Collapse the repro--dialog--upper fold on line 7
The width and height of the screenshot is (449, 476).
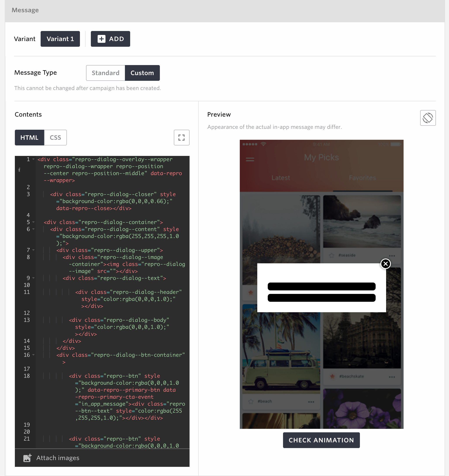(x=33, y=250)
